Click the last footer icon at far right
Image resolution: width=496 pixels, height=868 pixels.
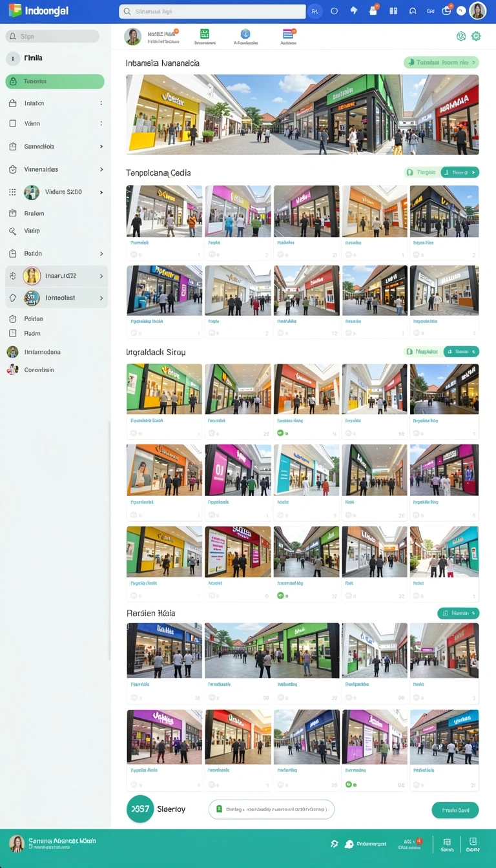click(473, 844)
